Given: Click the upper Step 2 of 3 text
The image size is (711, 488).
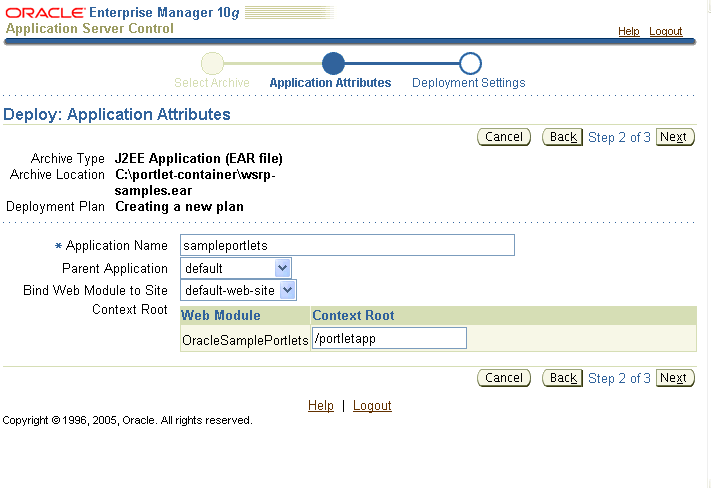Looking at the screenshot, I should coord(619,137).
